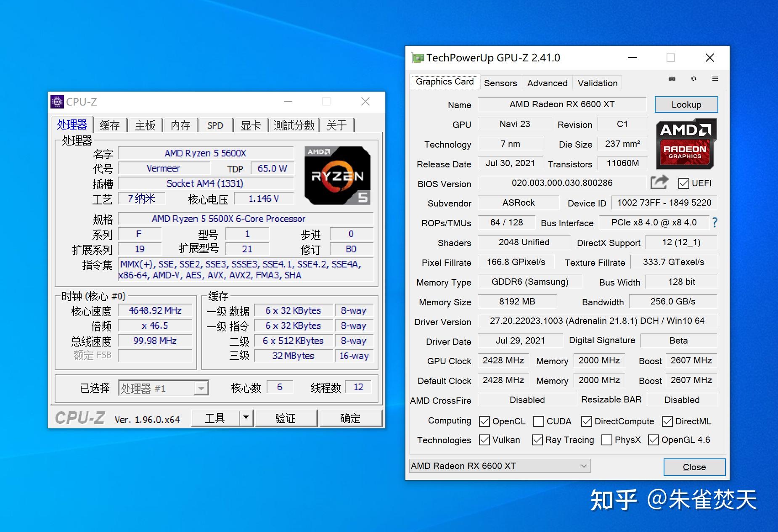Click the CPU name AMD Ryzen 5 5600X field

point(206,153)
